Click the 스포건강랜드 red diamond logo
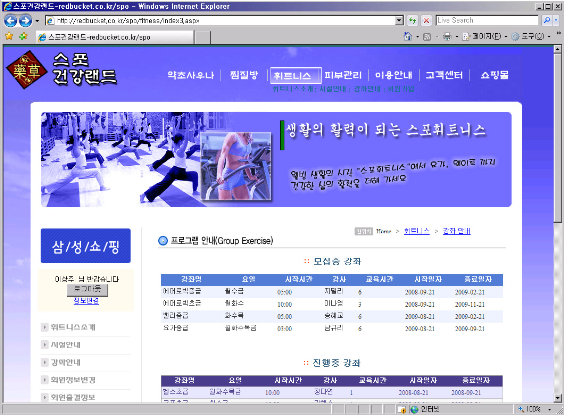Screen dimensions: 564x415 click(26, 70)
